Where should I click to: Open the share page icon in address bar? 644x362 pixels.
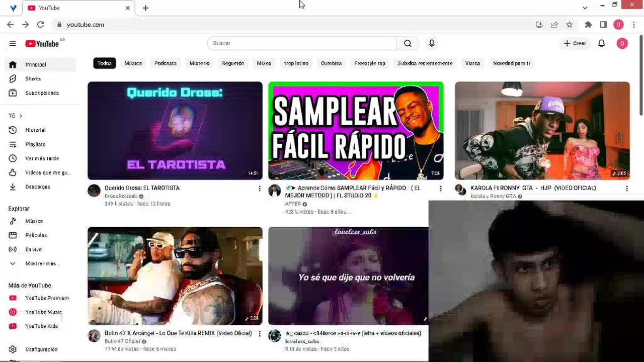pyautogui.click(x=554, y=25)
